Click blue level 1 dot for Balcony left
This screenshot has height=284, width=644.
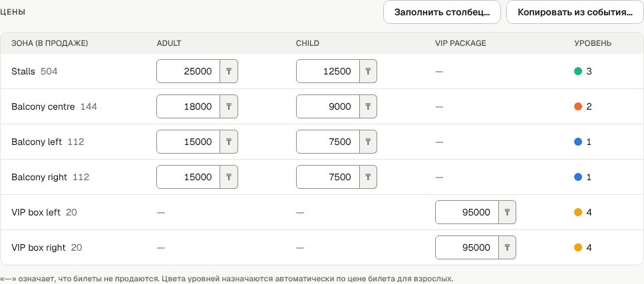click(578, 142)
